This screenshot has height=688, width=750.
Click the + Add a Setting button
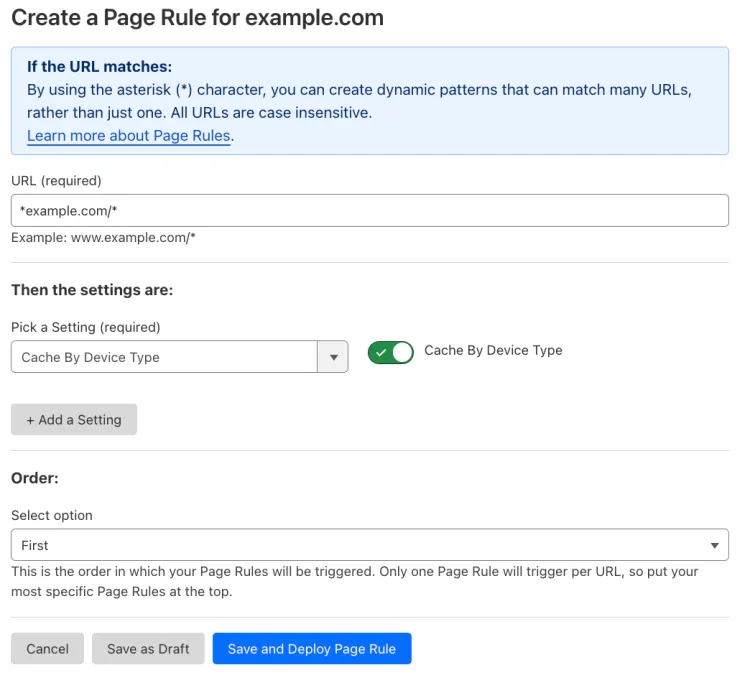click(74, 420)
